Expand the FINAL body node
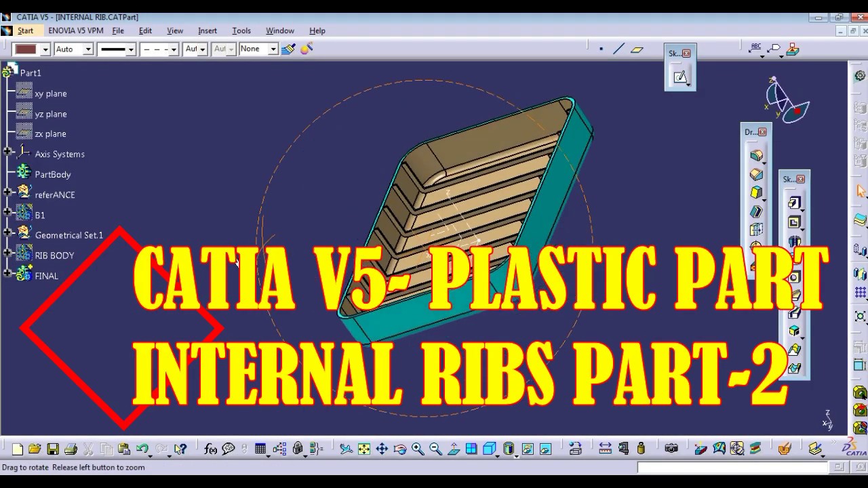This screenshot has width=868, height=488. click(x=7, y=274)
